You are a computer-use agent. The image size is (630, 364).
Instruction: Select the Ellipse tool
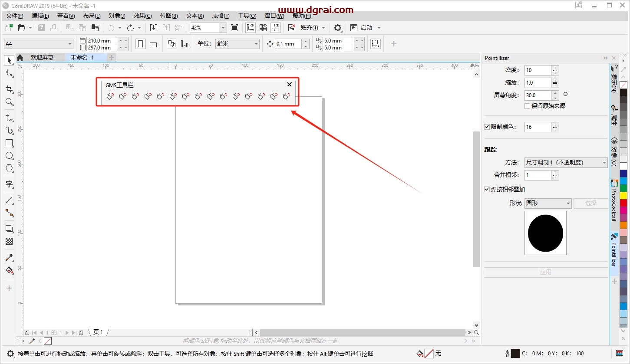click(x=9, y=155)
